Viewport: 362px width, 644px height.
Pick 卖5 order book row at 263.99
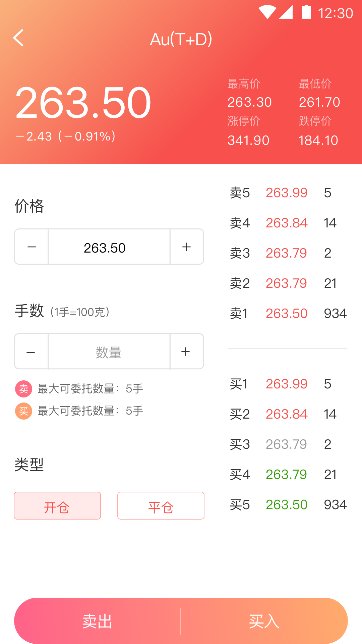[288, 193]
